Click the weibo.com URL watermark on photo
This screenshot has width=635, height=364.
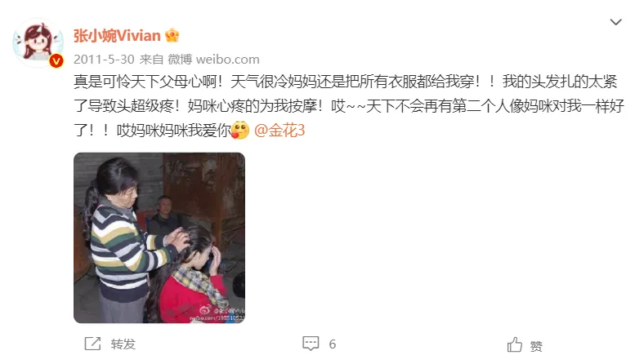coord(217,318)
